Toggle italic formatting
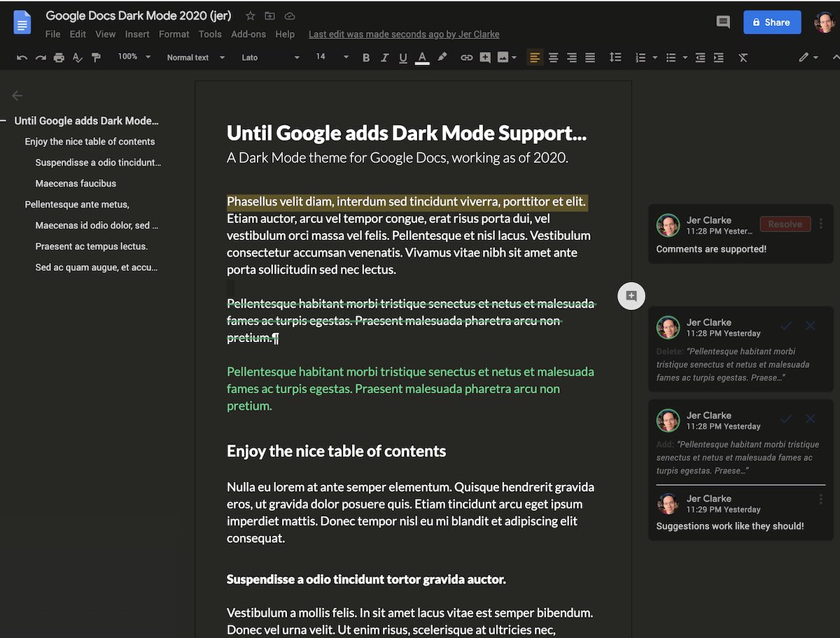Image resolution: width=840 pixels, height=638 pixels. 384,57
